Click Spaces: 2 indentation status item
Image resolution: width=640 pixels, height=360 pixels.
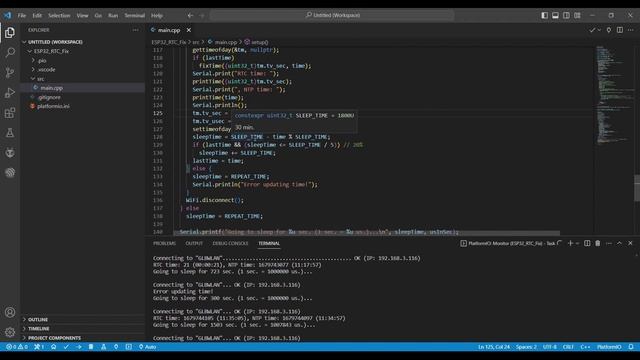click(526, 347)
